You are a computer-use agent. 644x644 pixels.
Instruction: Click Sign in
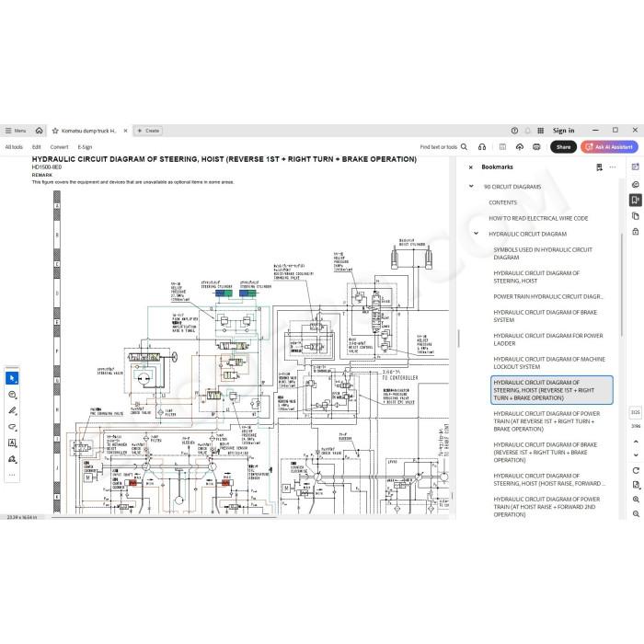tap(563, 131)
